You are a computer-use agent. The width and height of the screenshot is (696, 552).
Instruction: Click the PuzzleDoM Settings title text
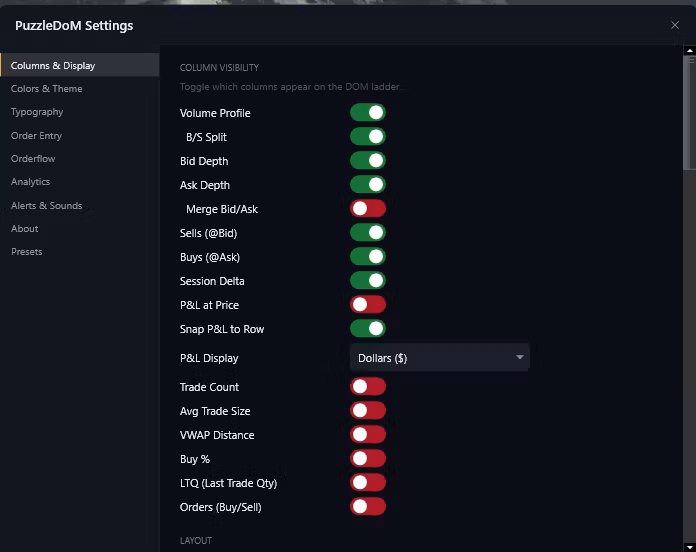pyautogui.click(x=74, y=26)
